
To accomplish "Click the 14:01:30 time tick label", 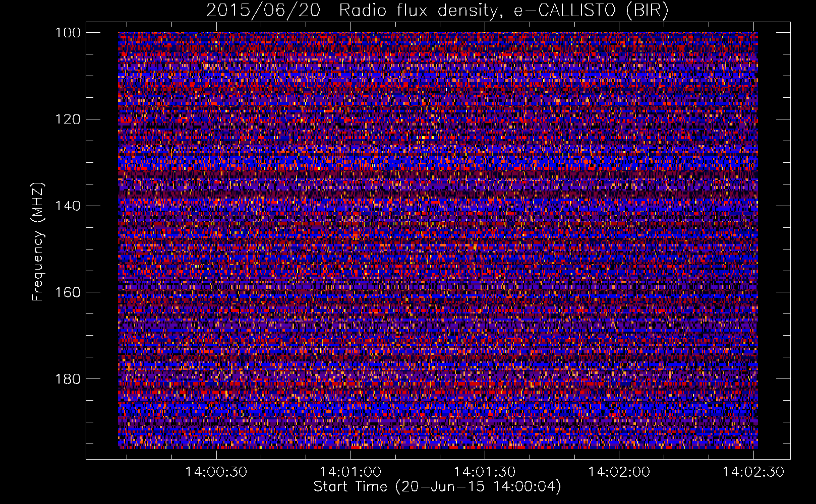I will click(x=485, y=472).
